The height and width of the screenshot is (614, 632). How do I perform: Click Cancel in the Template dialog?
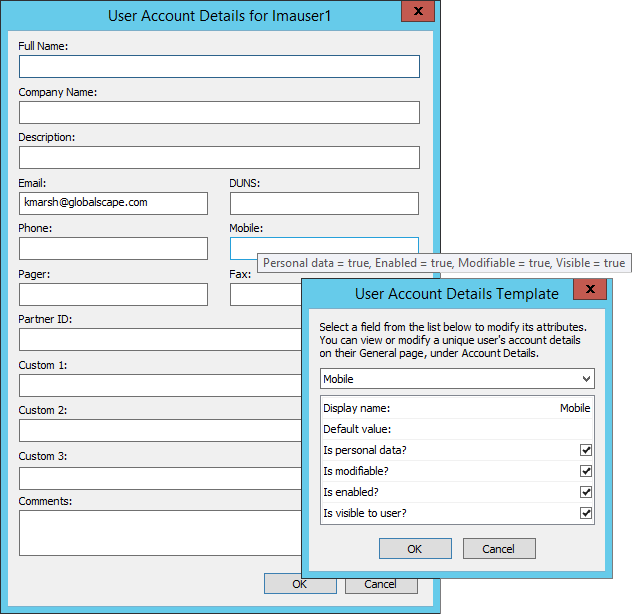point(498,548)
